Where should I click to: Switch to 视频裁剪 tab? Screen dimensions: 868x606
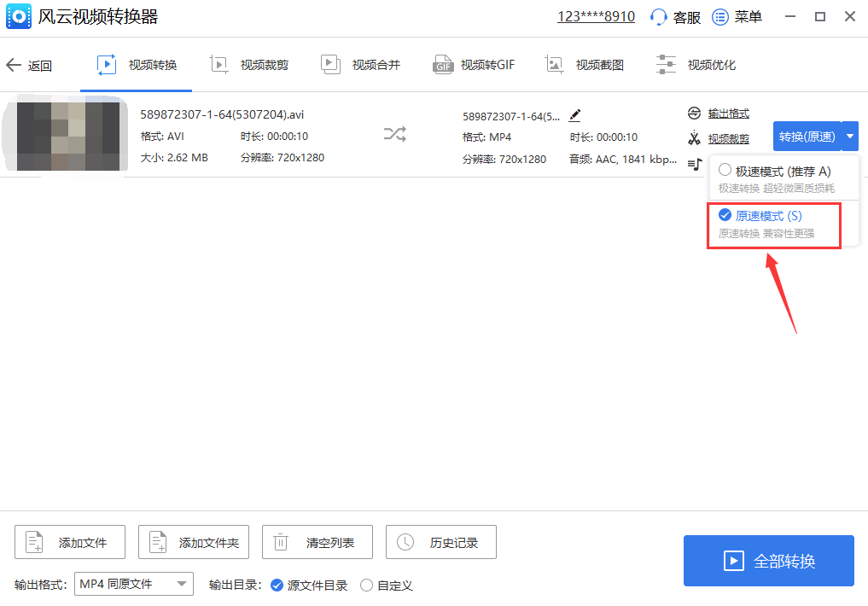248,66
